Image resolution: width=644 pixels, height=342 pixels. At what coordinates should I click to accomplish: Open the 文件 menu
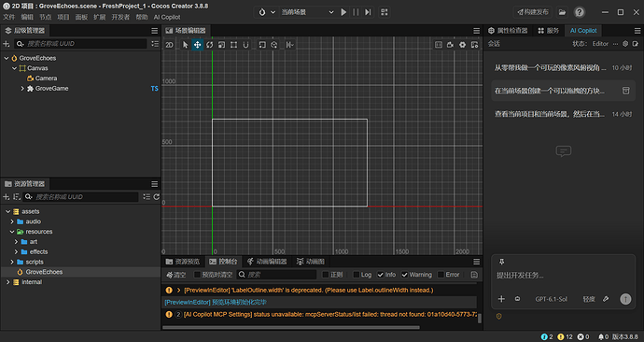tap(9, 17)
